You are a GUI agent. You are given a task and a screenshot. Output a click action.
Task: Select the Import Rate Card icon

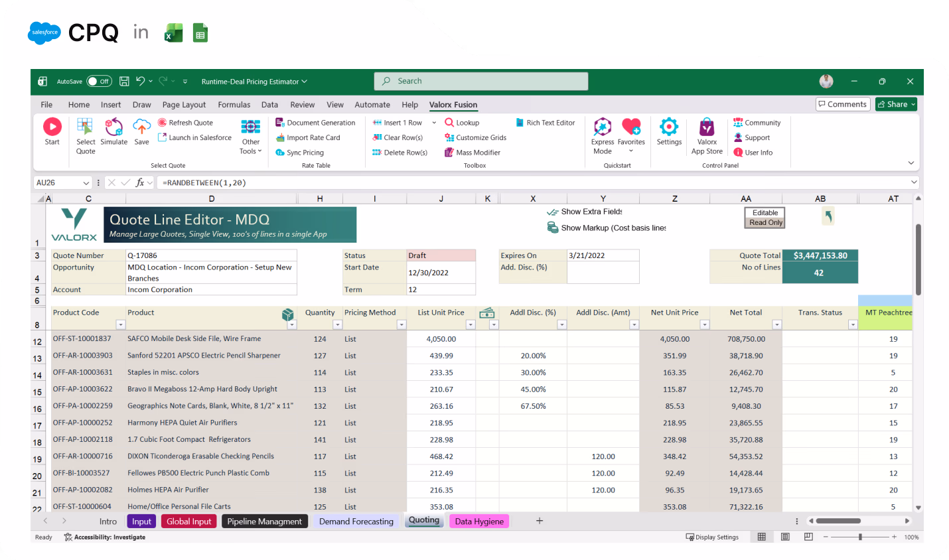click(x=309, y=137)
